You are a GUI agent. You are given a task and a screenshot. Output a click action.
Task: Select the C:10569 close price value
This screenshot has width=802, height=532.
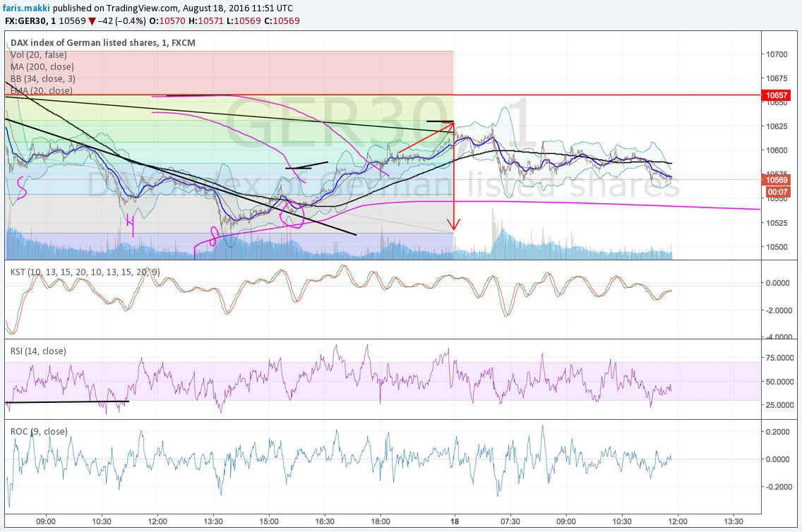282,21
